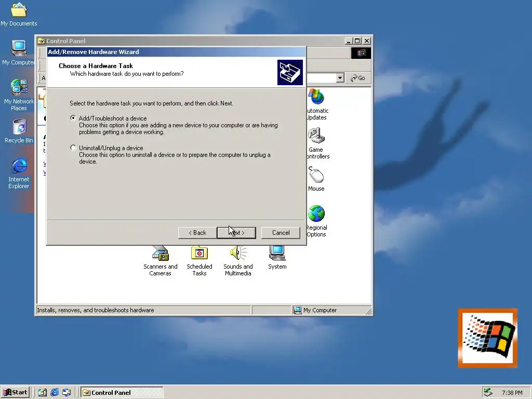Select My Documents desktop icon
Viewport: 532px width, 399px height.
tap(19, 14)
